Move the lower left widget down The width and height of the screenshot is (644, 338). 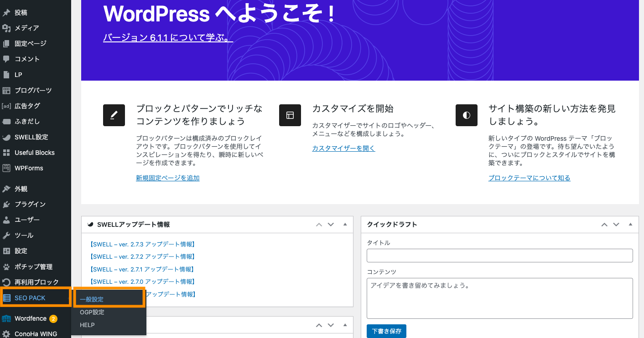tap(331, 325)
